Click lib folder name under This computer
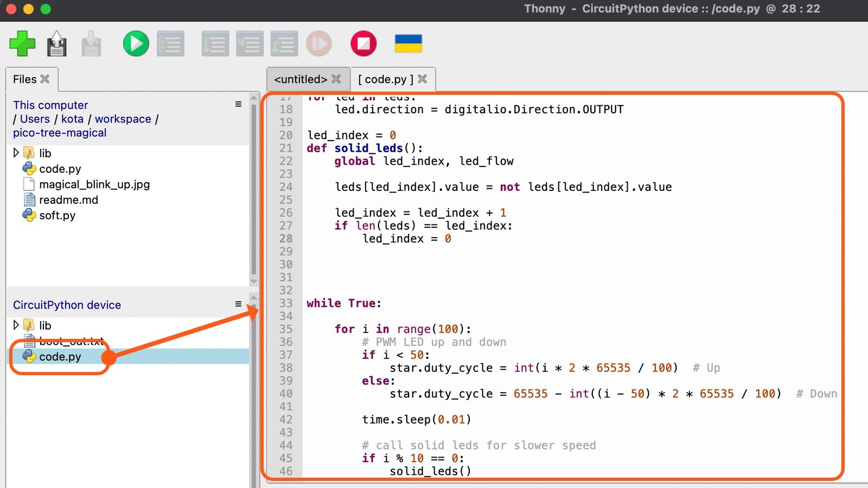 [x=45, y=153]
